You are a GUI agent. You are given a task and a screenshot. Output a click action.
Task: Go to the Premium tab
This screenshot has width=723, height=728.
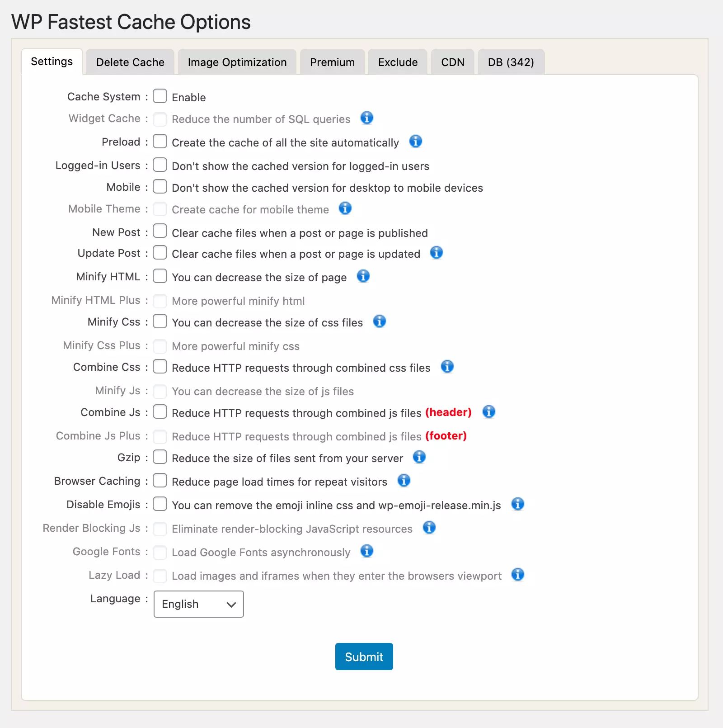coord(332,62)
